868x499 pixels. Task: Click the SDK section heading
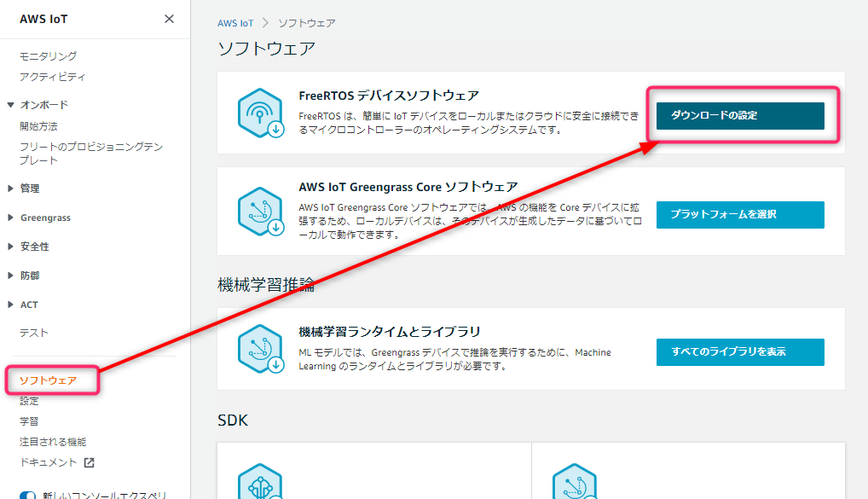[x=233, y=421]
